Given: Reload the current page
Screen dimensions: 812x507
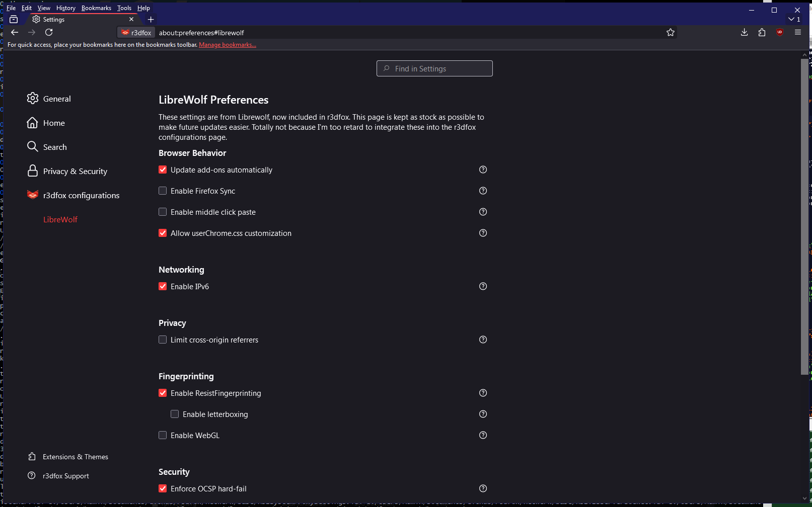Looking at the screenshot, I should point(49,32).
